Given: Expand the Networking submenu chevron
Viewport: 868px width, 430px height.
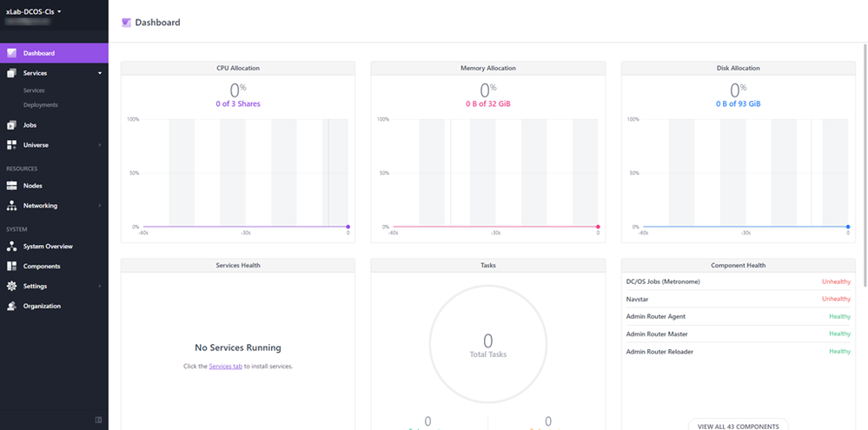Looking at the screenshot, I should pos(100,206).
